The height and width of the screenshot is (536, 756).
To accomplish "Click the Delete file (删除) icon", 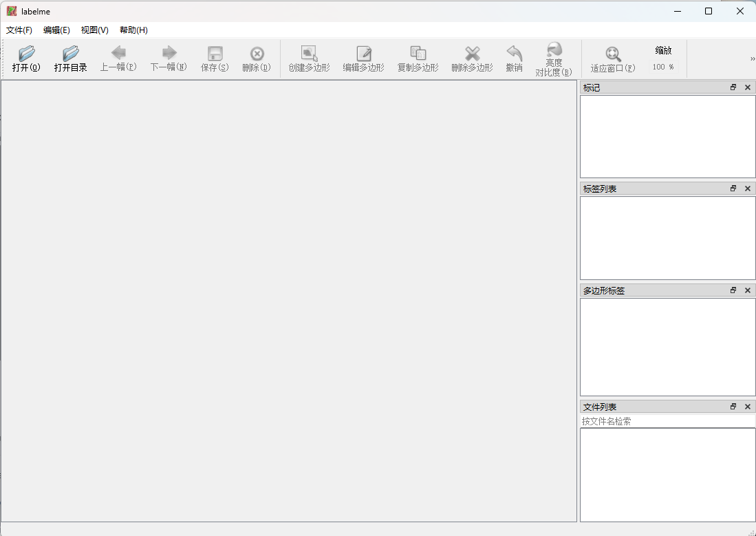I will 257,54.
